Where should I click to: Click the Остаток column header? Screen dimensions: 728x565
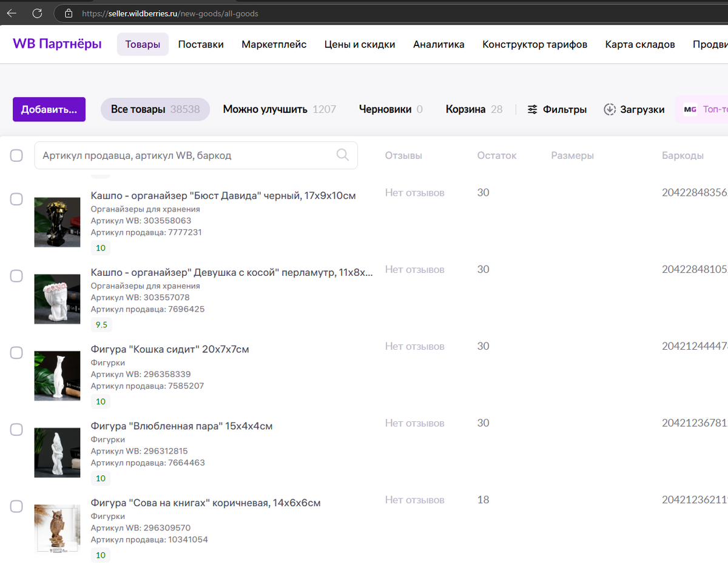pyautogui.click(x=497, y=156)
